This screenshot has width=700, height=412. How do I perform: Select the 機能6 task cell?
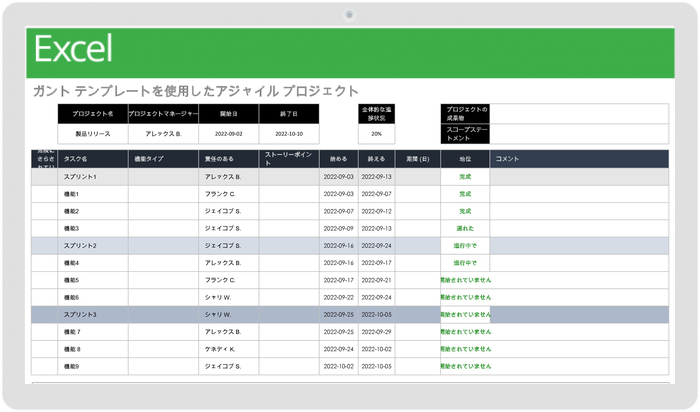click(93, 297)
